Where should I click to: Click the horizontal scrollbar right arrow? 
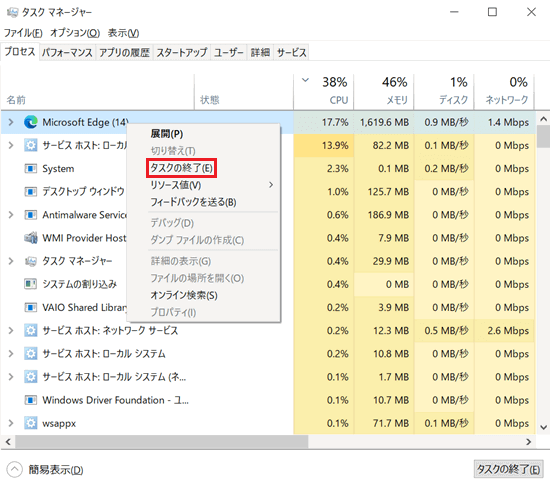[x=529, y=442]
